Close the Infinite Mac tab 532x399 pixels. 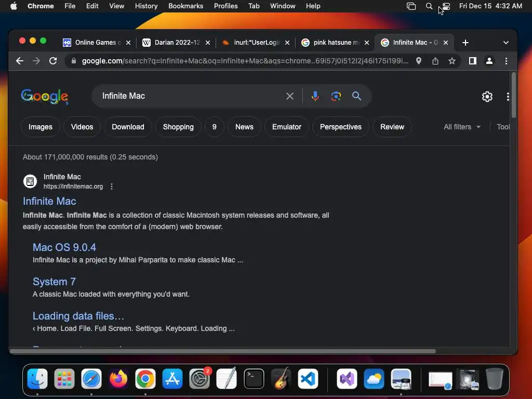[446, 43]
